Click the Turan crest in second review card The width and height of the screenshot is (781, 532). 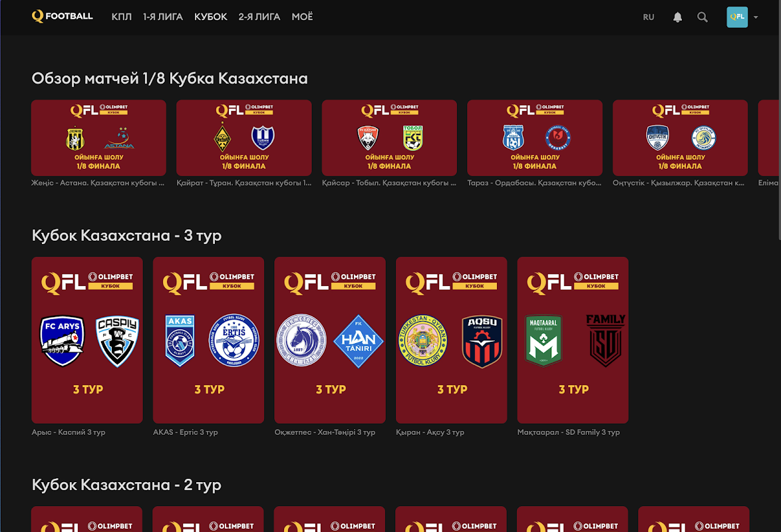coord(263,138)
